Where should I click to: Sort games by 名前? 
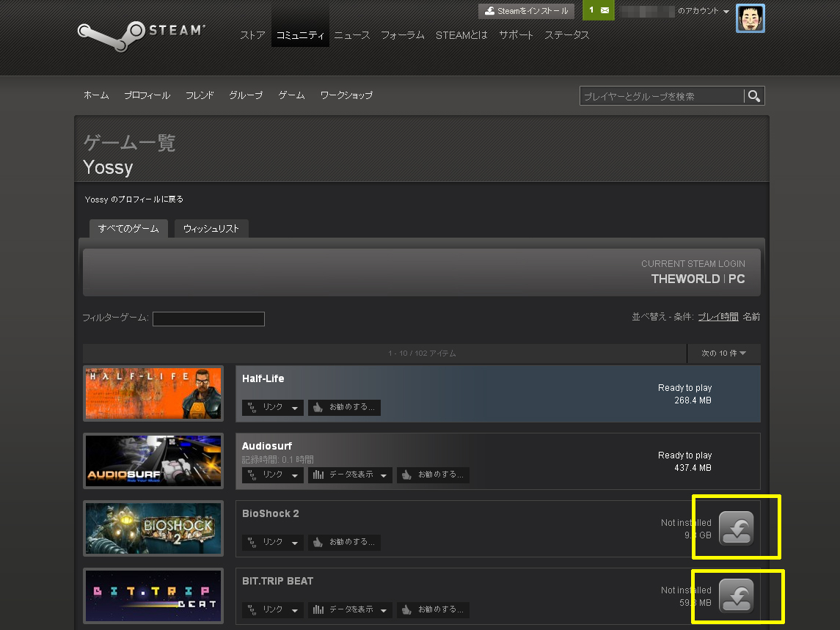click(751, 317)
